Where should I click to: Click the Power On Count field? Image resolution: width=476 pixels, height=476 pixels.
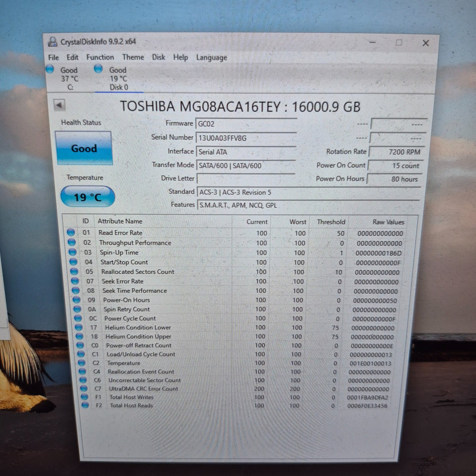click(x=395, y=166)
